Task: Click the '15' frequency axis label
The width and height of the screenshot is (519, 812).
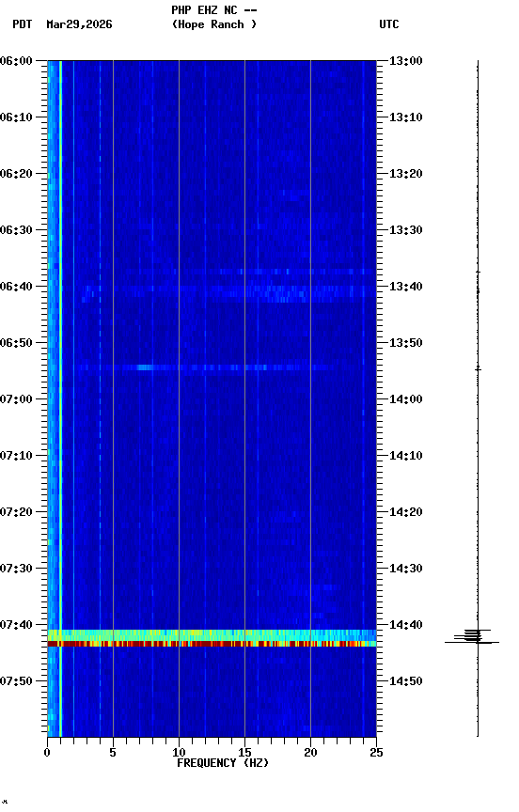Action: point(244,753)
